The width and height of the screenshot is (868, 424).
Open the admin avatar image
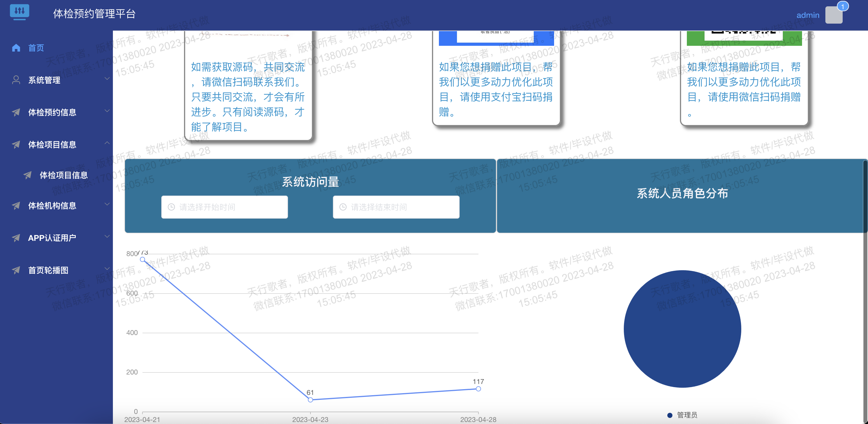coord(834,15)
